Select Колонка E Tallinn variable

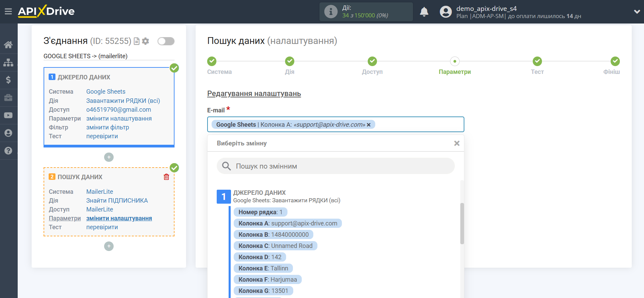click(x=263, y=268)
